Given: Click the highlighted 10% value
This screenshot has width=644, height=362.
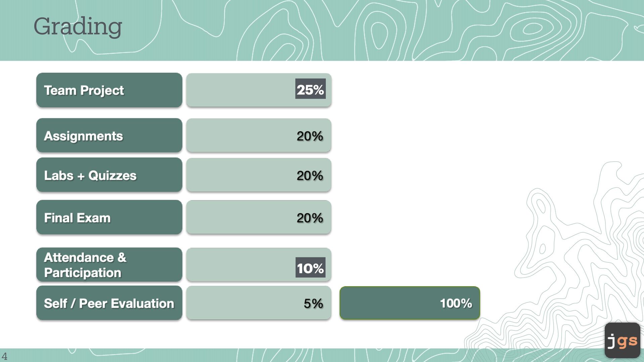Looking at the screenshot, I should [310, 267].
